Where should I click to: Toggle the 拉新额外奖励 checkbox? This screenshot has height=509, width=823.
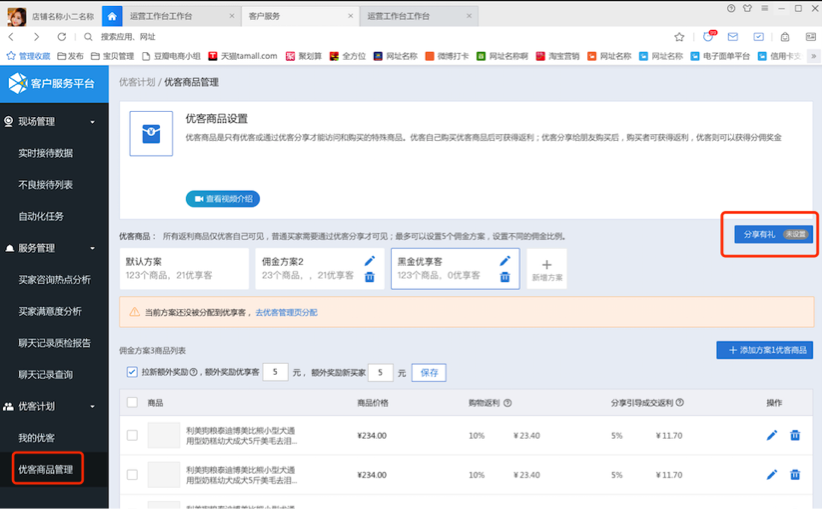pos(133,372)
